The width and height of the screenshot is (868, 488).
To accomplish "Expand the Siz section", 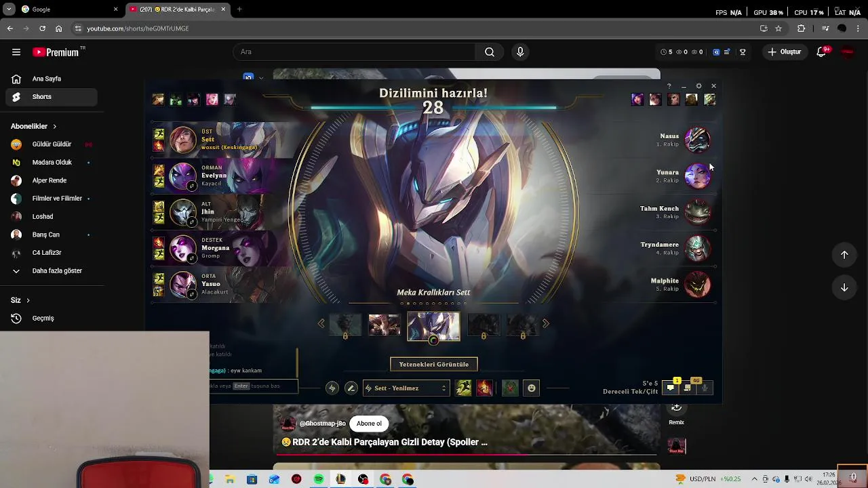I will click(20, 300).
